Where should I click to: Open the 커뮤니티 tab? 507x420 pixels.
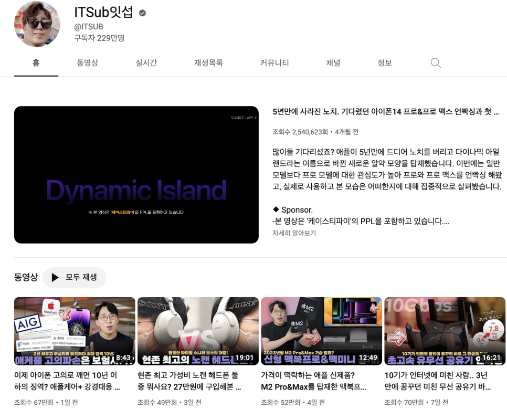(274, 62)
